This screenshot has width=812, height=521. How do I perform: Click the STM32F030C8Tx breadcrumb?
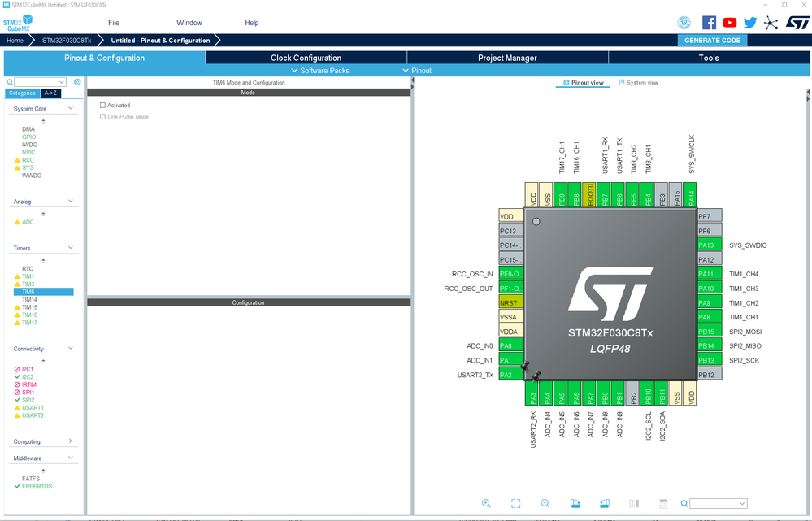67,41
